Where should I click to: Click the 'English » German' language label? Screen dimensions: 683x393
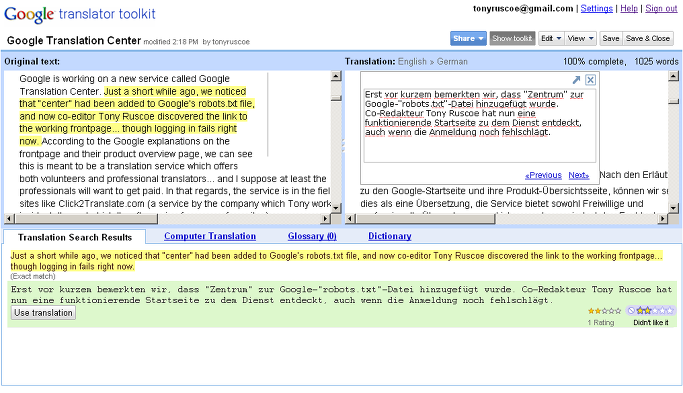[x=432, y=61]
